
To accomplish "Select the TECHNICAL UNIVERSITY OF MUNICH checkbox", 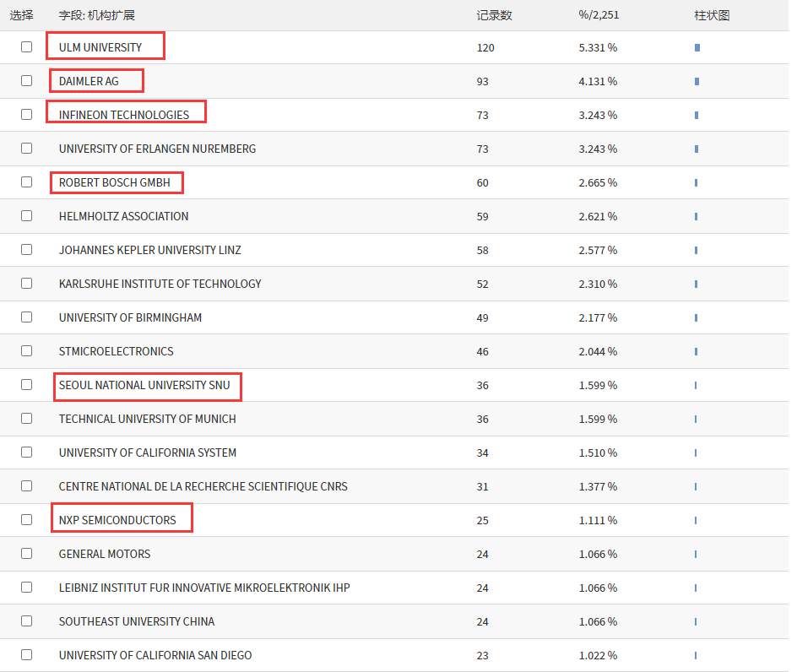I will (26, 419).
